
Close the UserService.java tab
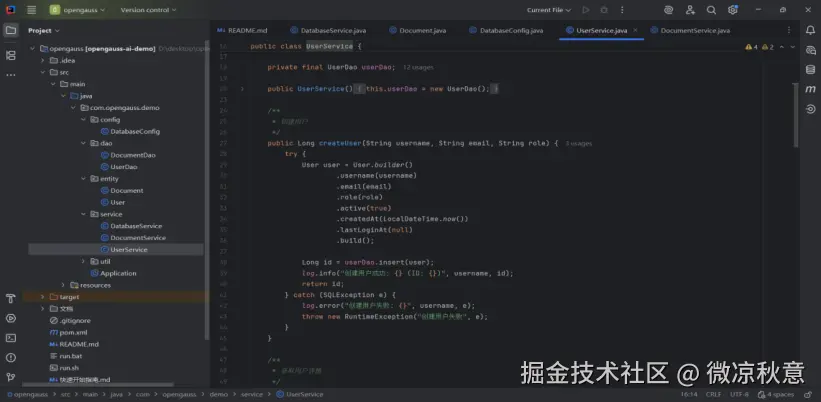point(635,30)
